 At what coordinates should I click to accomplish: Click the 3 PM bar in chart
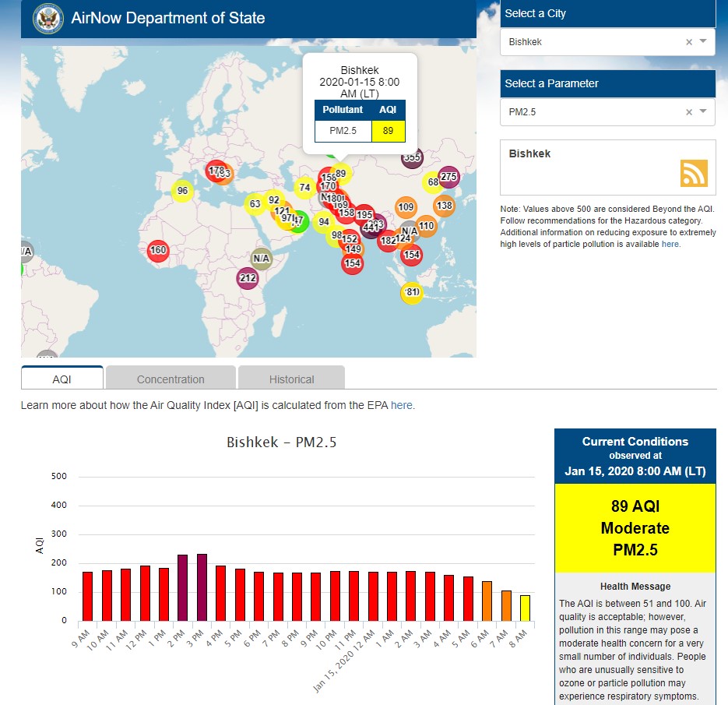point(202,587)
